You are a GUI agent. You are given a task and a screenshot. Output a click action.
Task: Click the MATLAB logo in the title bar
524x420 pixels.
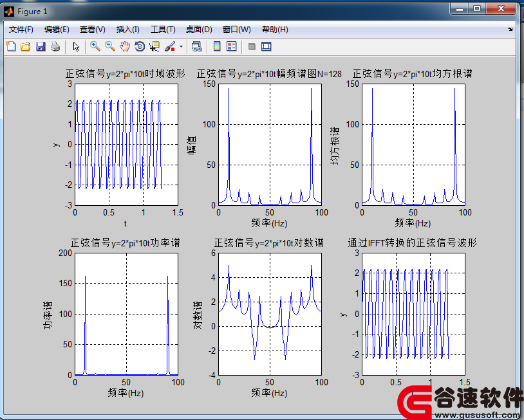(x=9, y=12)
